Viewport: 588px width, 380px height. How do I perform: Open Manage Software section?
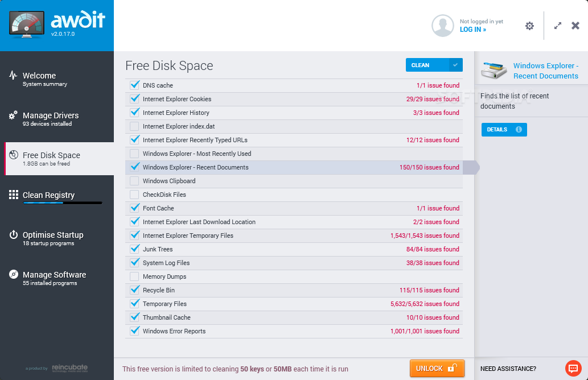(x=57, y=278)
